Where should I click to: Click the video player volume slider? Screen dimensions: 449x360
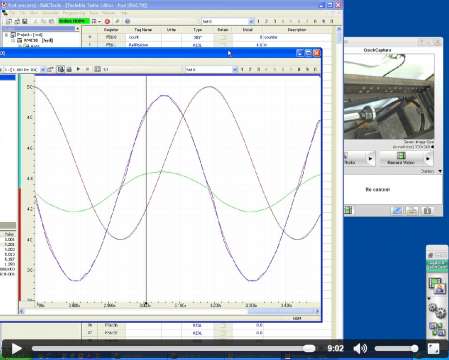tap(396, 349)
